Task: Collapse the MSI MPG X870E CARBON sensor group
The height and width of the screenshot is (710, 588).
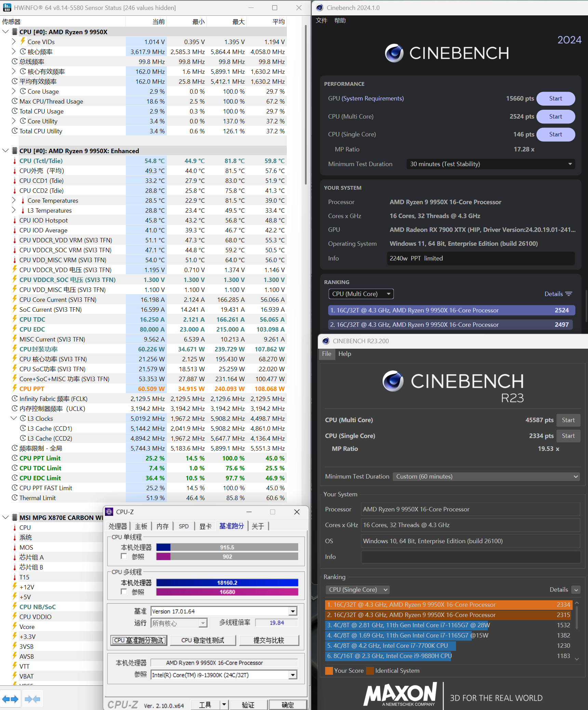Action: click(x=5, y=517)
